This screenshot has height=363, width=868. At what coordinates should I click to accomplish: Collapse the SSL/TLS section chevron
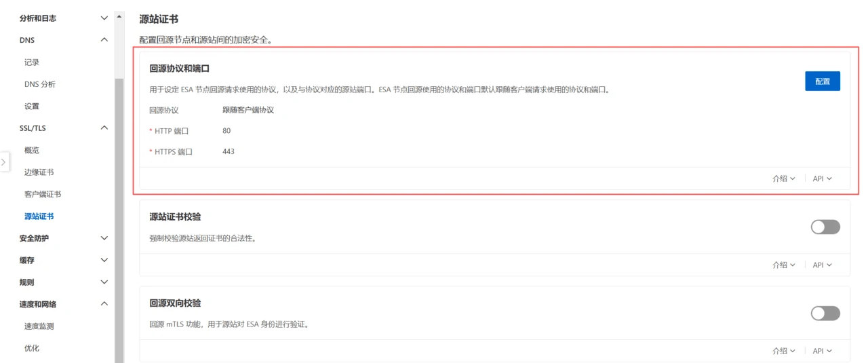pos(104,128)
